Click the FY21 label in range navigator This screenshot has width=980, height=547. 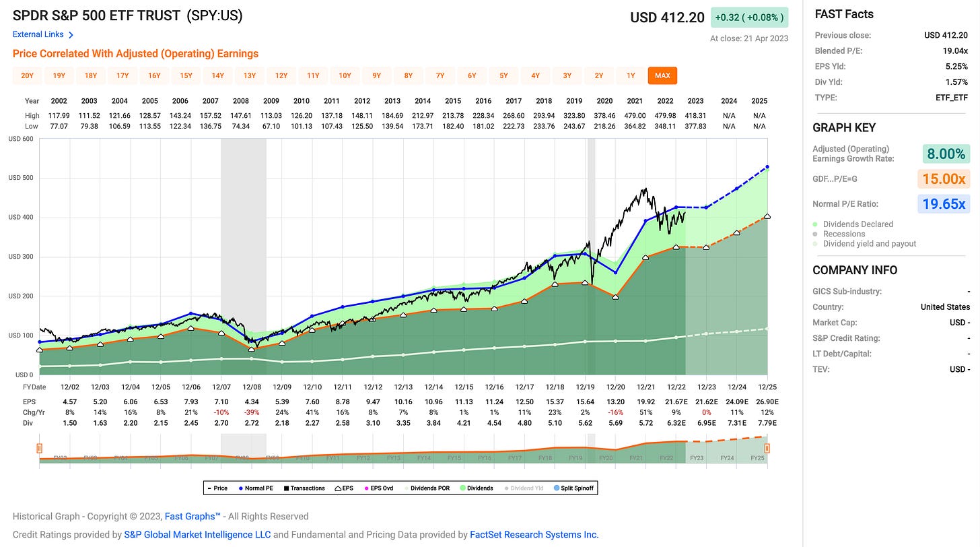coord(637,458)
